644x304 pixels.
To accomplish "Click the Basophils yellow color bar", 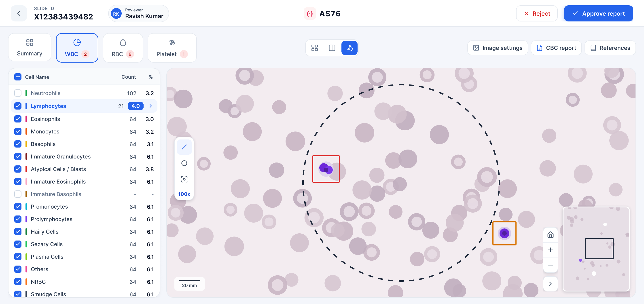I will tap(26, 144).
